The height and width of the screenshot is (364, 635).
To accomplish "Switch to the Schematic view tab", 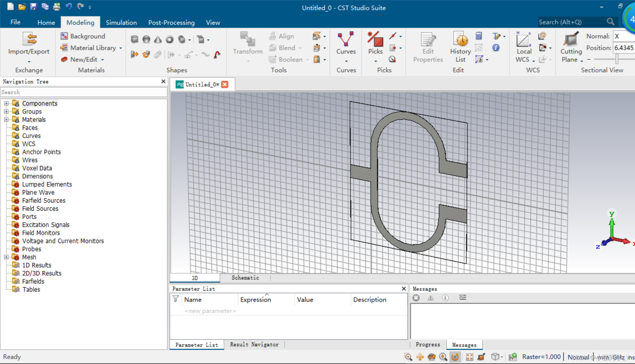I will [245, 278].
